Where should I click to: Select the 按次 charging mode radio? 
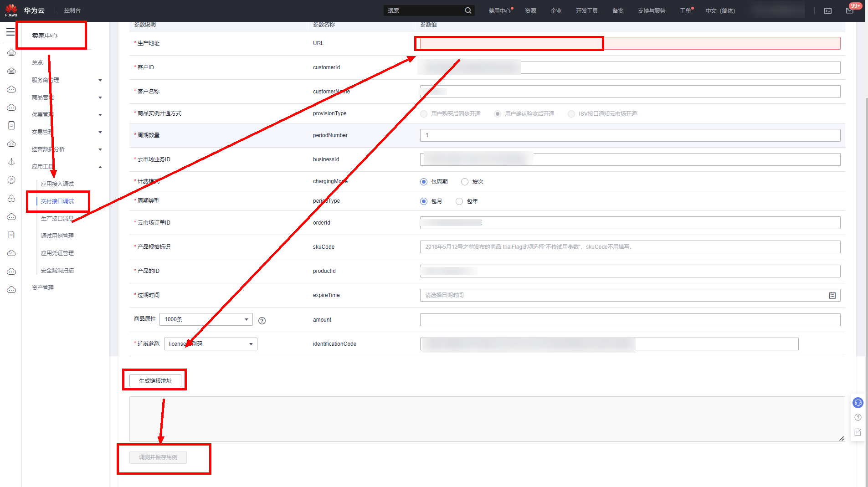click(465, 182)
